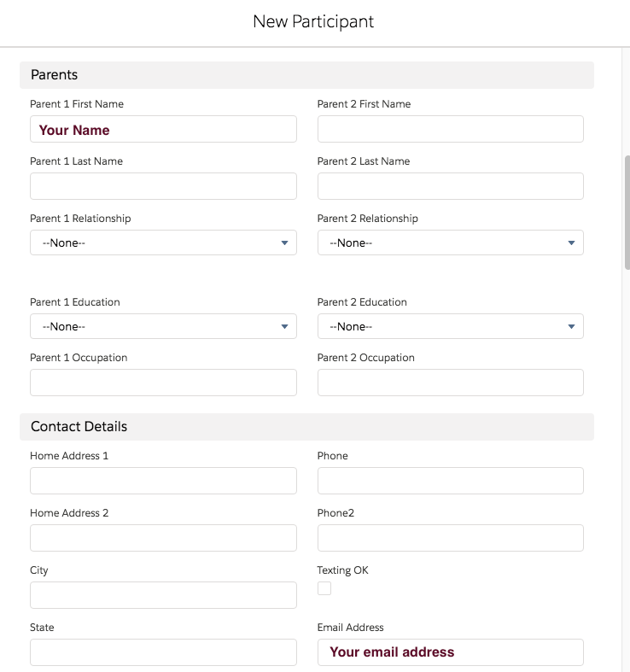The width and height of the screenshot is (630, 672).
Task: Focus the Parent 2 First Name field
Action: click(x=451, y=130)
